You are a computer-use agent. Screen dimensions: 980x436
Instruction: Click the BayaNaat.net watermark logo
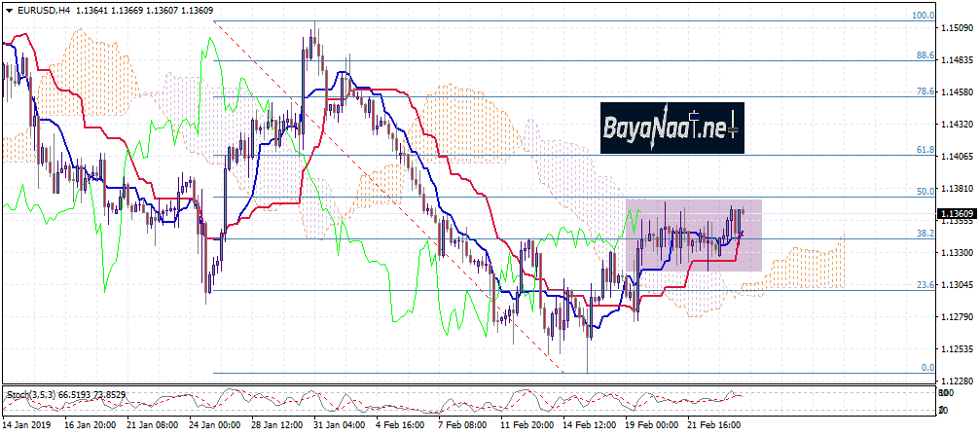[x=671, y=127]
